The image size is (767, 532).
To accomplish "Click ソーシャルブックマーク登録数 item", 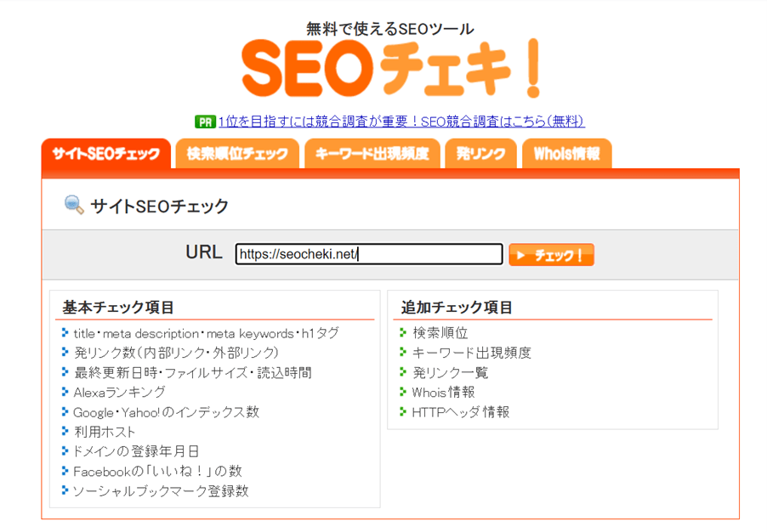I will (x=161, y=491).
